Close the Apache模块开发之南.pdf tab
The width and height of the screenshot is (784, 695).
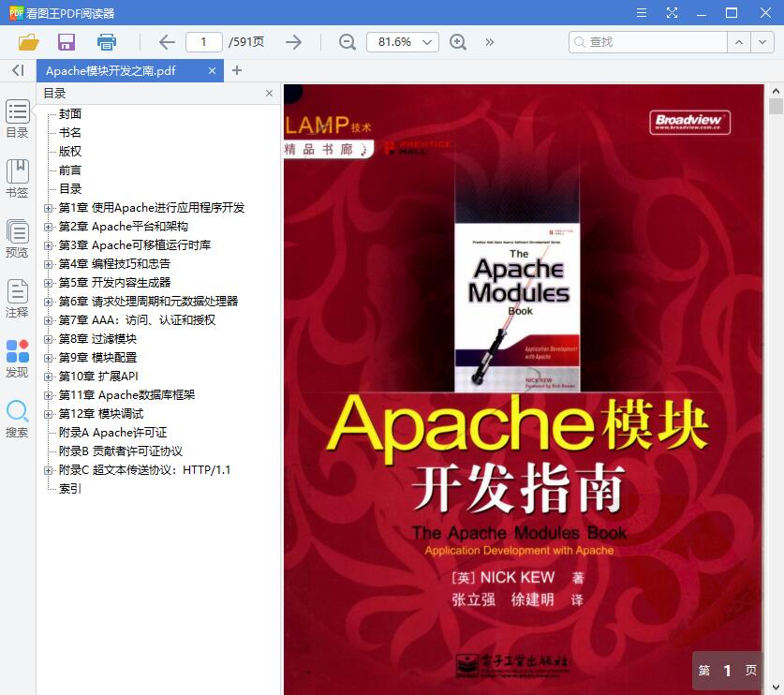click(x=212, y=71)
